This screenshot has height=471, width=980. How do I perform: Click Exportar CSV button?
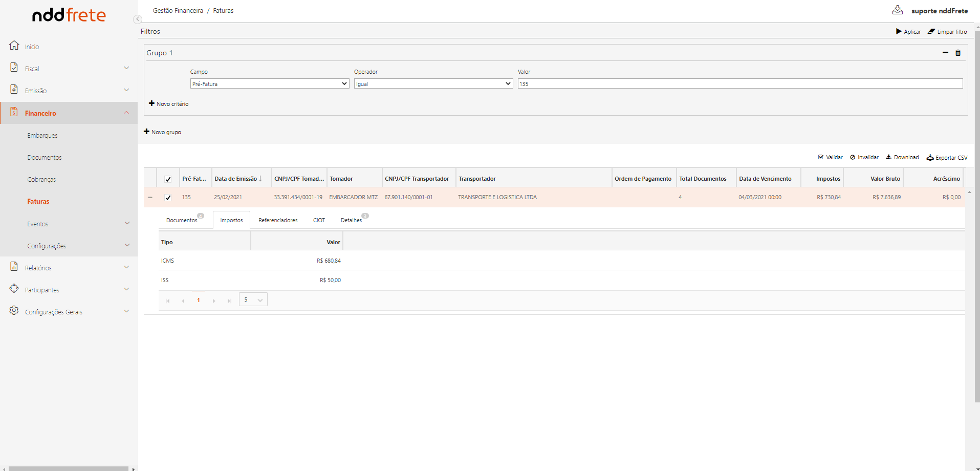(947, 158)
